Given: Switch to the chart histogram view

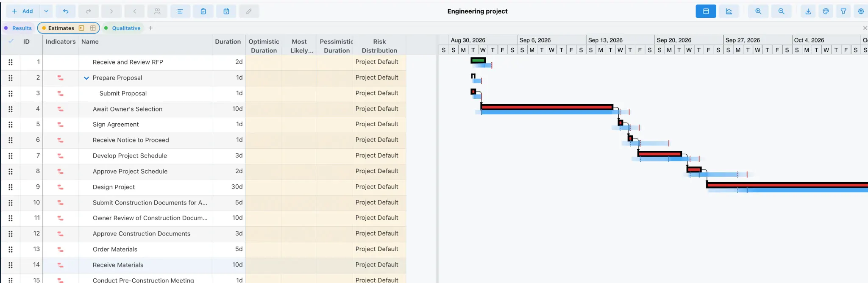Looking at the screenshot, I should click(729, 11).
